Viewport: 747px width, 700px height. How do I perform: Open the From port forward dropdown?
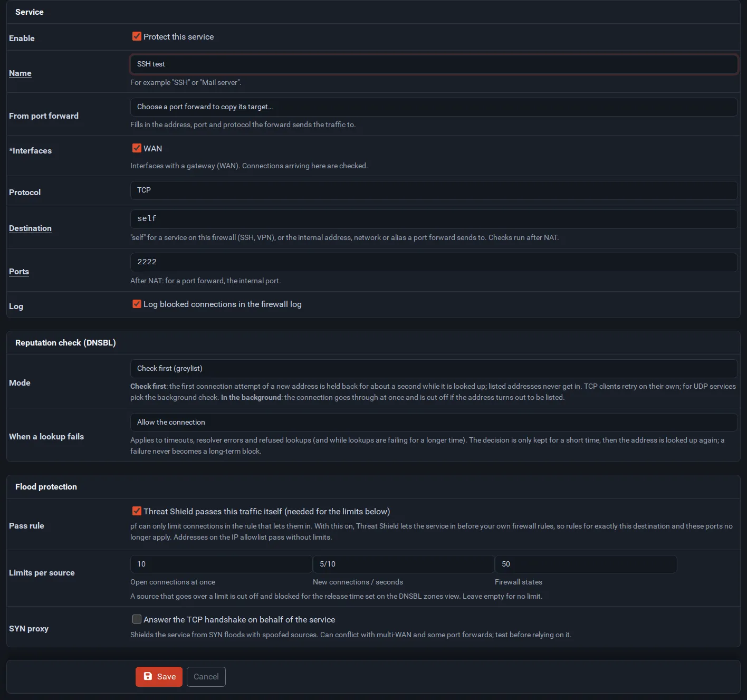(434, 107)
